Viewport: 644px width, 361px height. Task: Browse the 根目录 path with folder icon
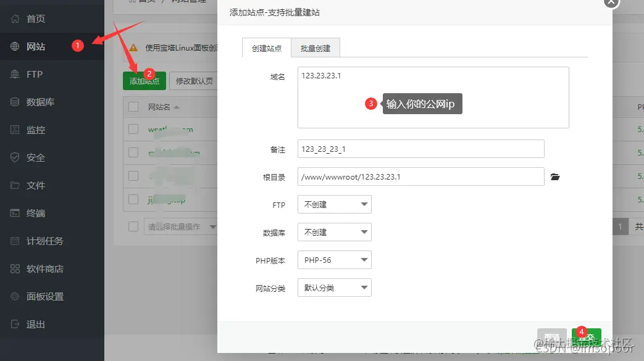click(554, 176)
